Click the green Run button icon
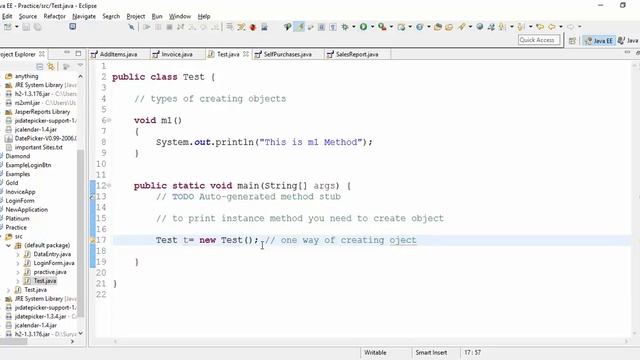 [x=363, y=27]
